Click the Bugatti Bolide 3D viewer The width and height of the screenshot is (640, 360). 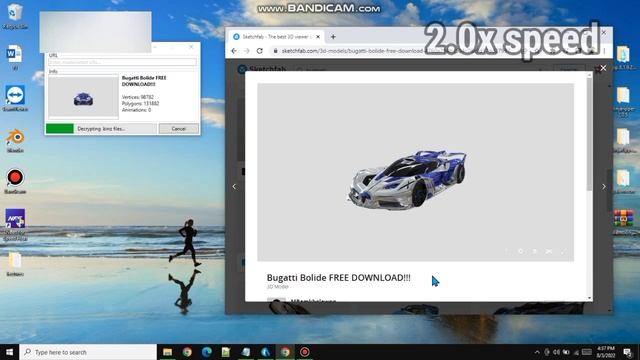point(415,172)
